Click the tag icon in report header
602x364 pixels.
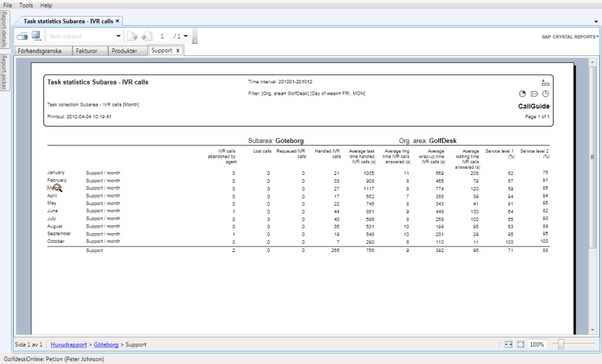[x=534, y=94]
